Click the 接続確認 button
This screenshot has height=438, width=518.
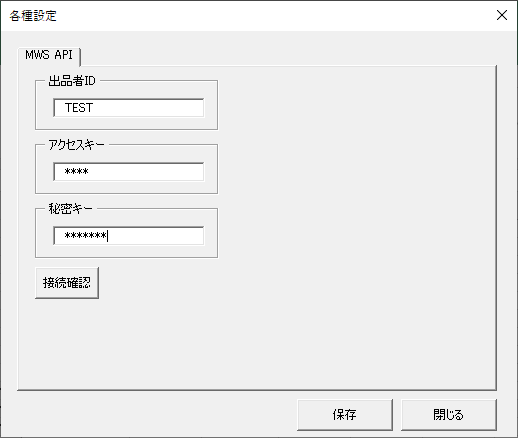[67, 283]
